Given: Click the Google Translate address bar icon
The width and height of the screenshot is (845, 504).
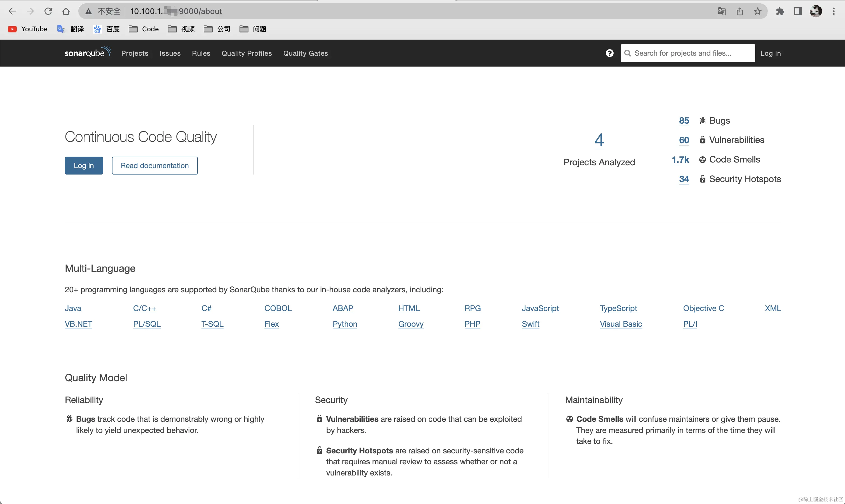Looking at the screenshot, I should 722,11.
